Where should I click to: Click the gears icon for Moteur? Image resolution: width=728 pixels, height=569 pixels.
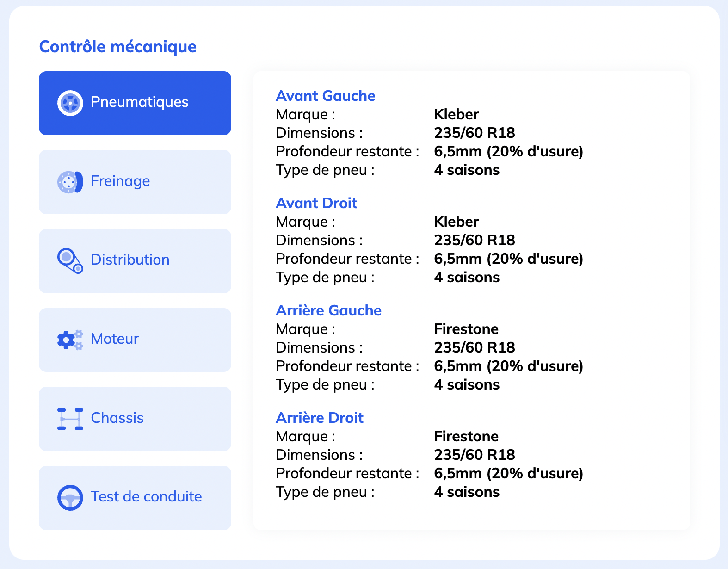70,340
